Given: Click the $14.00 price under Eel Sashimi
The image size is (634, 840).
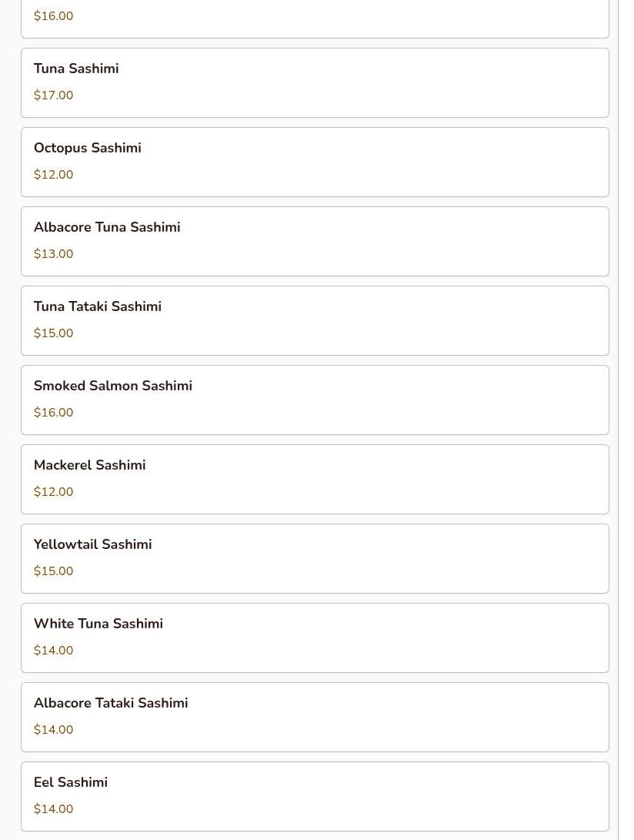Looking at the screenshot, I should [x=54, y=809].
